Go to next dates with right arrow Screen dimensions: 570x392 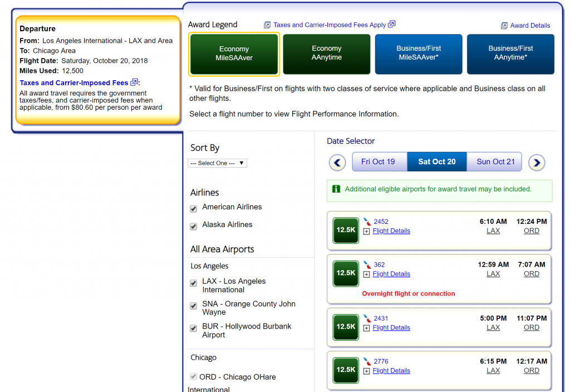[537, 163]
